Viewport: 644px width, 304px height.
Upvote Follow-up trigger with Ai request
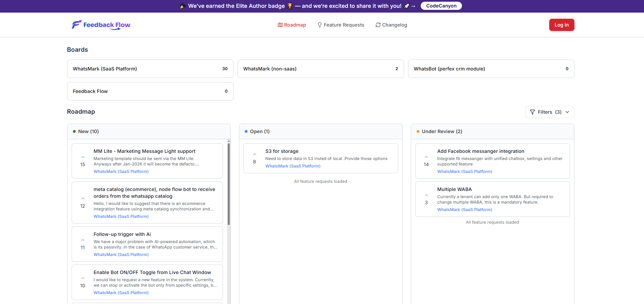(x=83, y=240)
